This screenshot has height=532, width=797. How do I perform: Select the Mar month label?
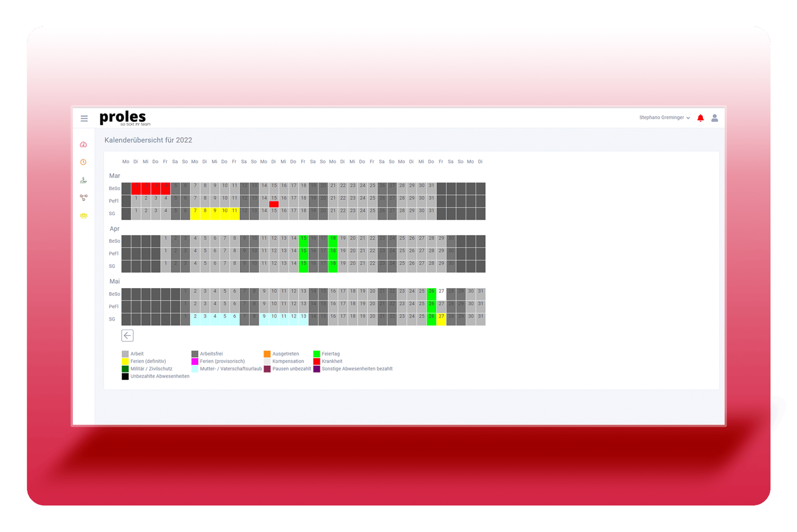(x=115, y=176)
